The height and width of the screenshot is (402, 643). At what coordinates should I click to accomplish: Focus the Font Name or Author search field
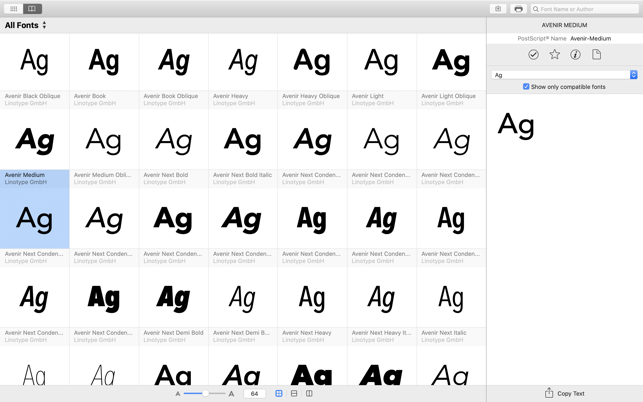585,9
